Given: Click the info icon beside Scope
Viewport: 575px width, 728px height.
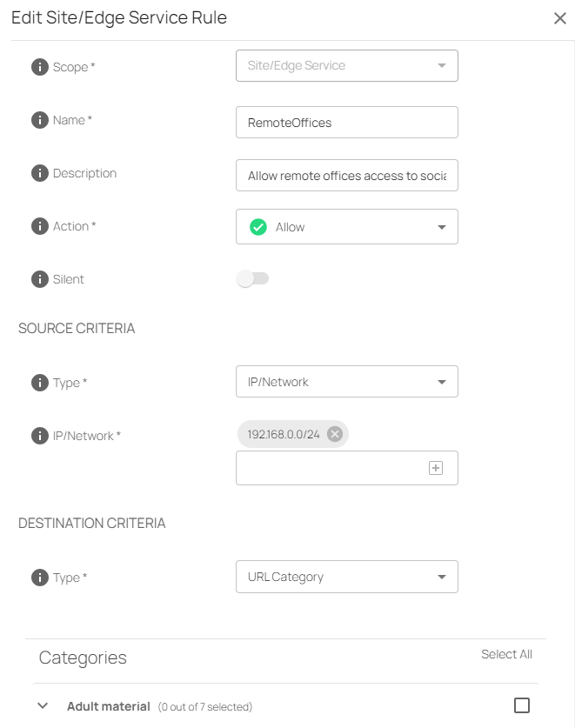Looking at the screenshot, I should [40, 67].
